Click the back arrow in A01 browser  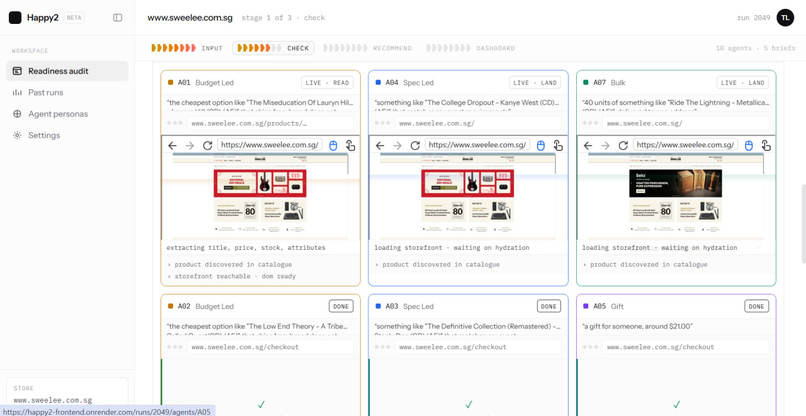tap(172, 146)
